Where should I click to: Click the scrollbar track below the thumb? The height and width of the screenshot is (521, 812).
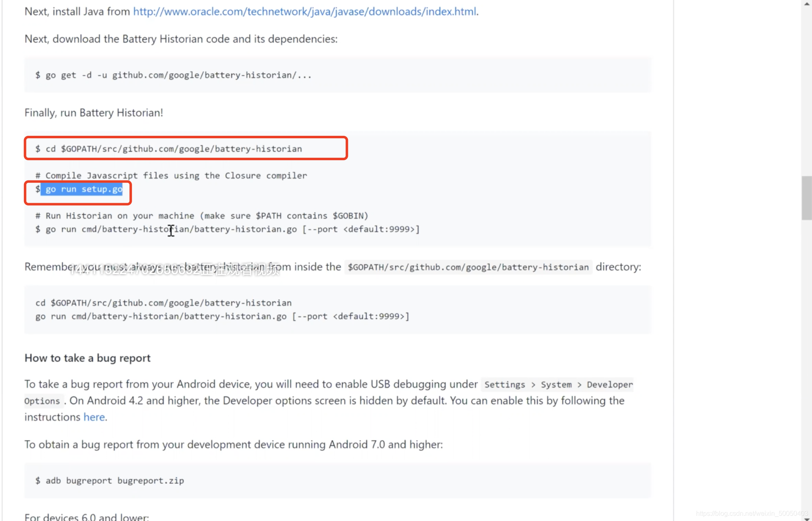point(807,351)
